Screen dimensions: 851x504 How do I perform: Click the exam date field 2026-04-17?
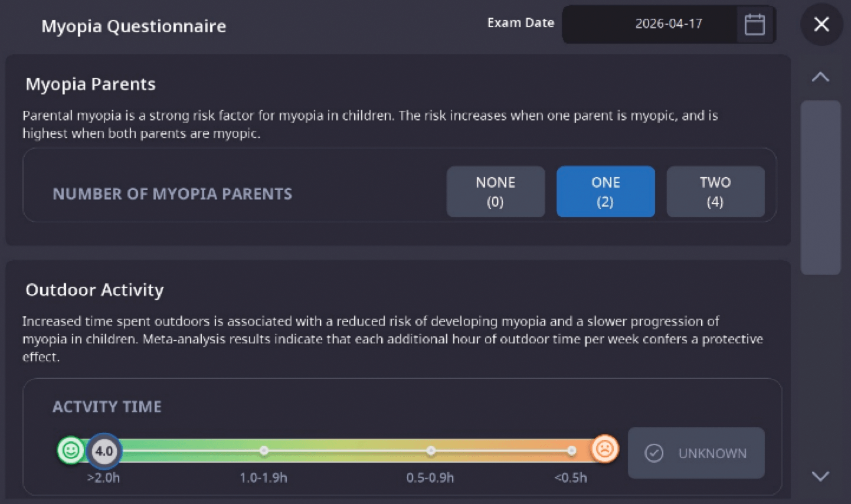669,24
